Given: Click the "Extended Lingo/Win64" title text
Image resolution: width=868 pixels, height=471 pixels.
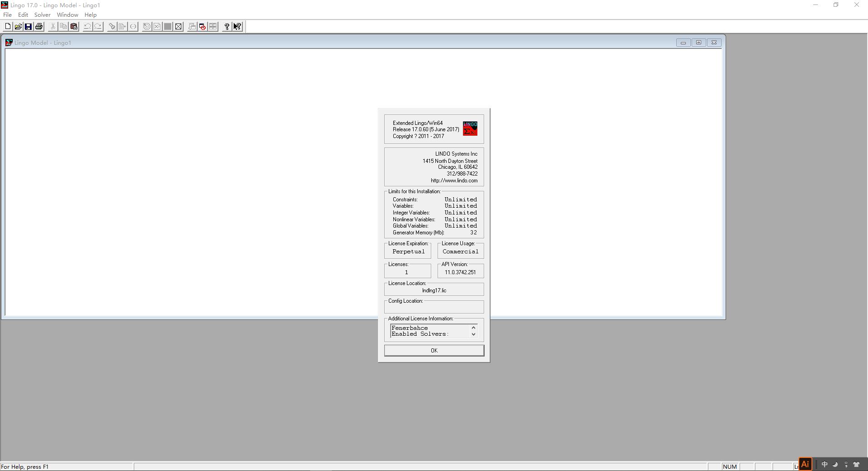Looking at the screenshot, I should (x=418, y=123).
